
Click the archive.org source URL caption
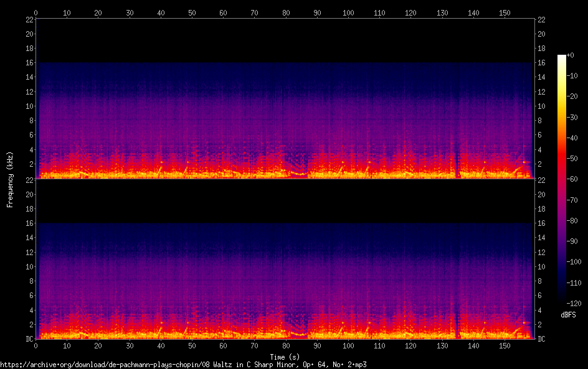coord(183,365)
